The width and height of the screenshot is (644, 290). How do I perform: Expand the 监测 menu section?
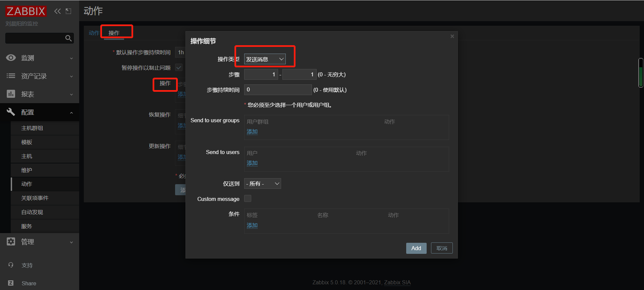coord(71,58)
